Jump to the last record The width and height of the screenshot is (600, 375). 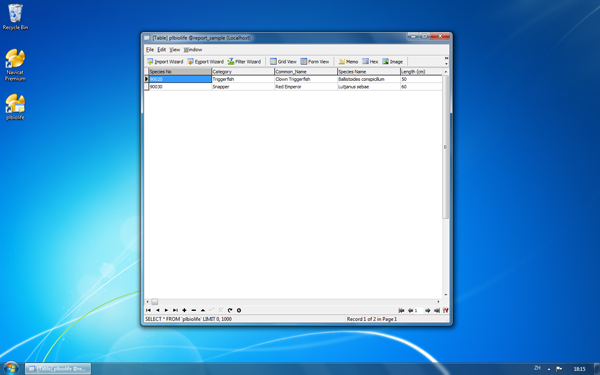(x=175, y=310)
